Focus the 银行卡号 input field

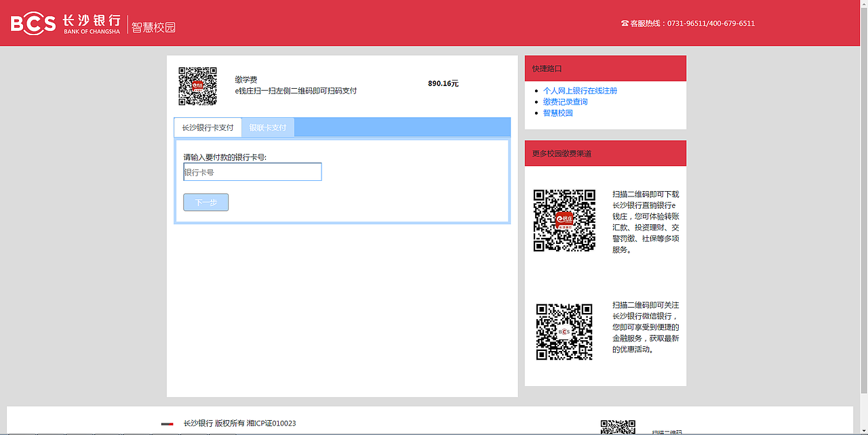(252, 172)
